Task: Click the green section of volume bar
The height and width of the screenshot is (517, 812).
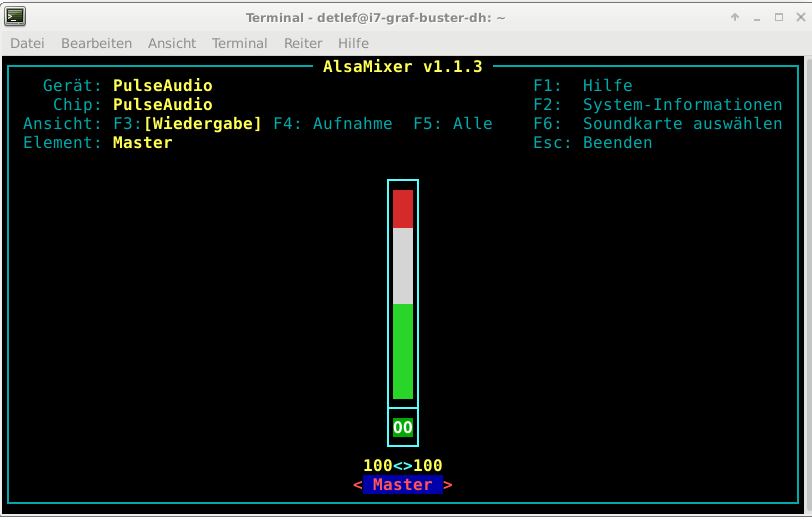Action: point(403,351)
